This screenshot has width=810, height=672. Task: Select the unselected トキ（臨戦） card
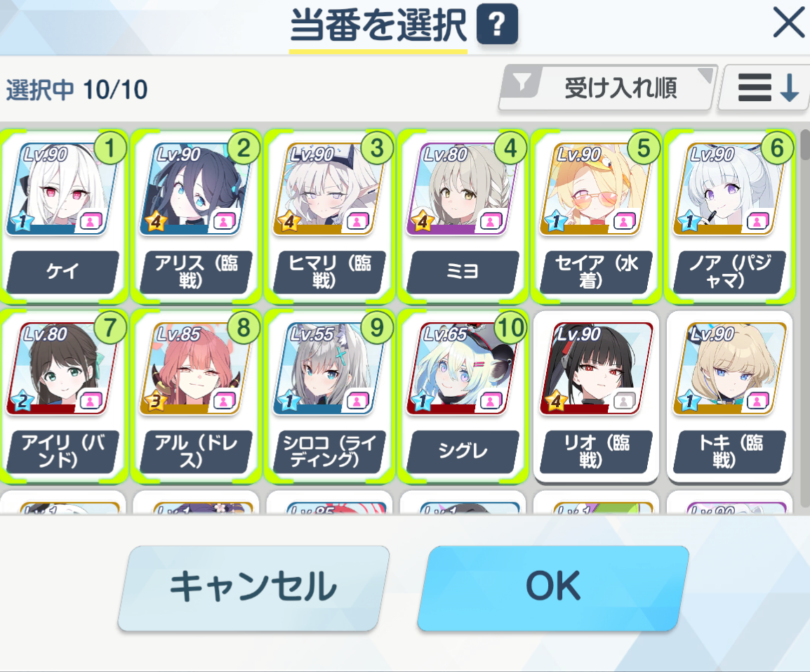[729, 397]
